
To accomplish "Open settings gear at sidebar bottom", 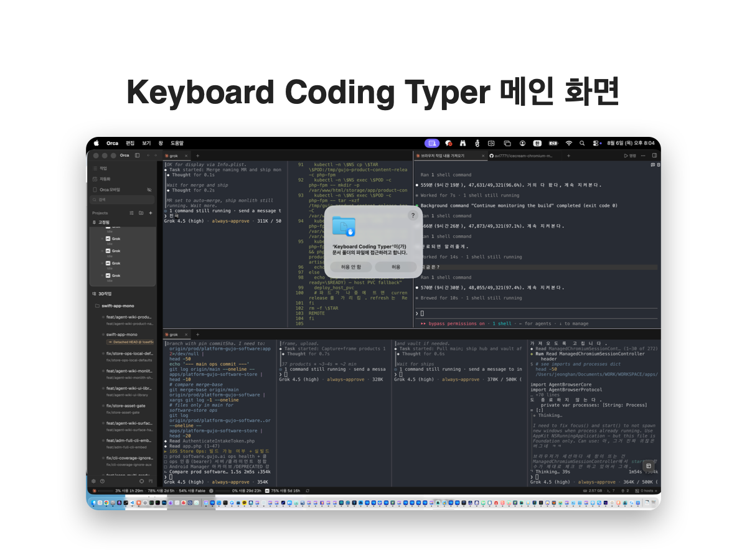I will pos(94,481).
